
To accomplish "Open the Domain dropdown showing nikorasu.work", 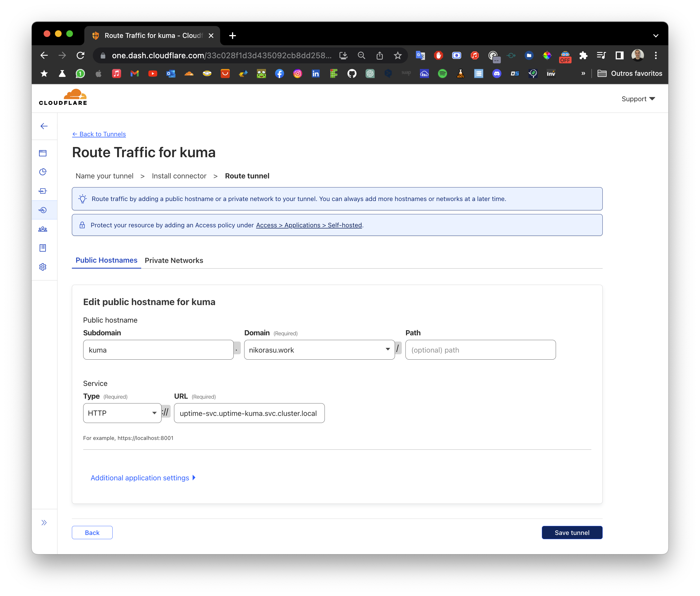I will (319, 350).
